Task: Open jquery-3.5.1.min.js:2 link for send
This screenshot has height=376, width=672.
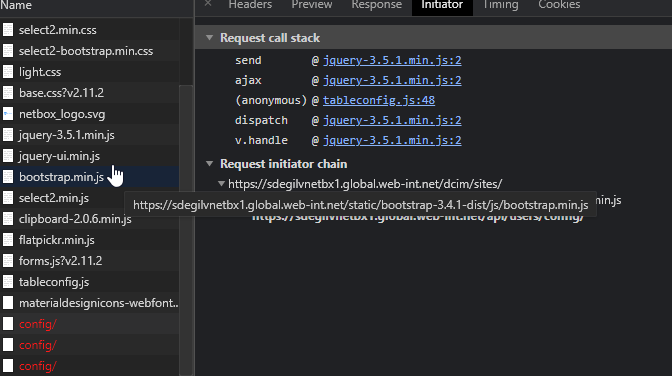Action: (392, 60)
